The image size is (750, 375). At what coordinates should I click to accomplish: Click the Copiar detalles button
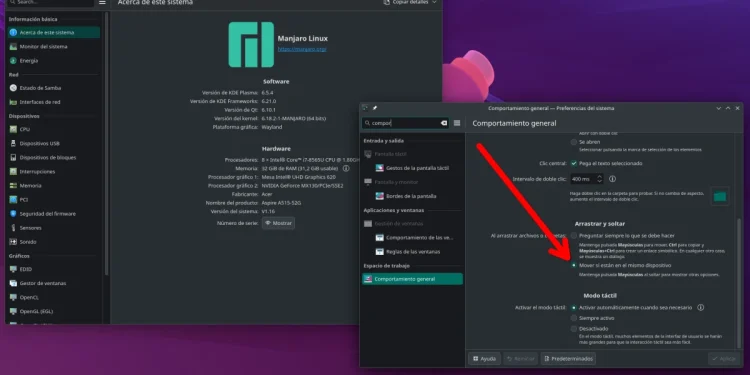pos(407,2)
